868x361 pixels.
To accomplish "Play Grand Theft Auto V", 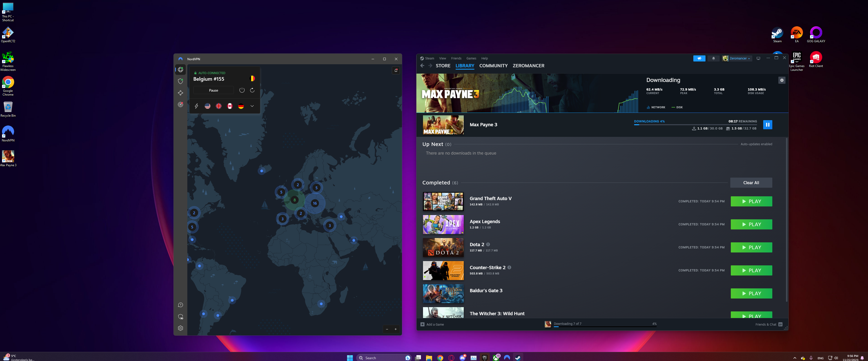I will point(751,201).
